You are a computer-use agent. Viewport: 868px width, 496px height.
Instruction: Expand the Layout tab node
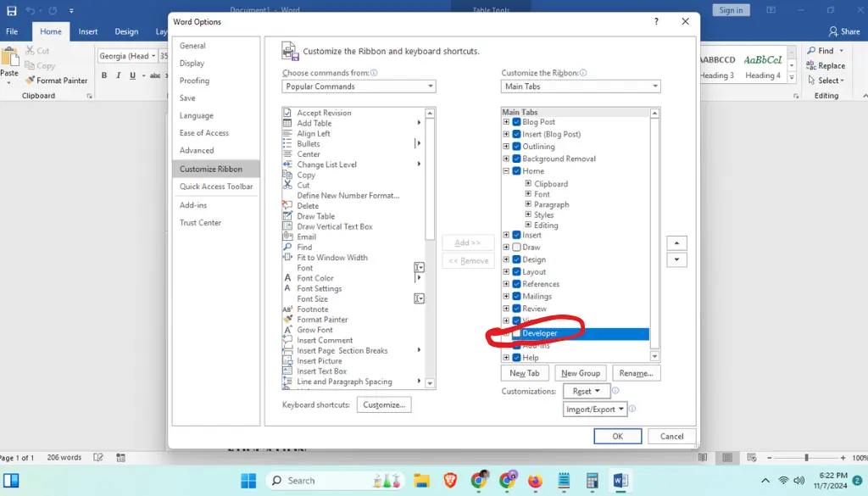pos(506,271)
